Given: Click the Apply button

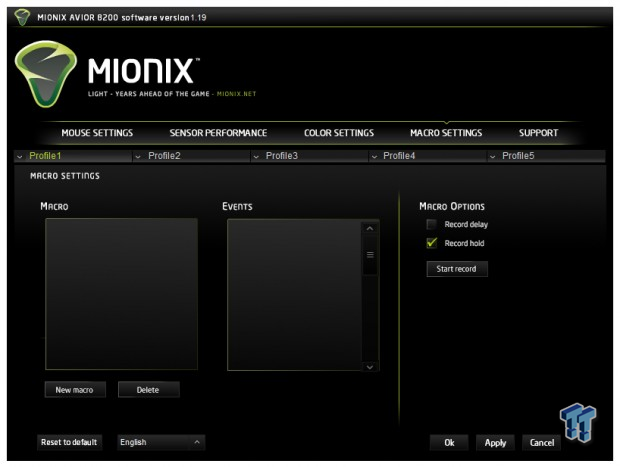Looking at the screenshot, I should [495, 442].
